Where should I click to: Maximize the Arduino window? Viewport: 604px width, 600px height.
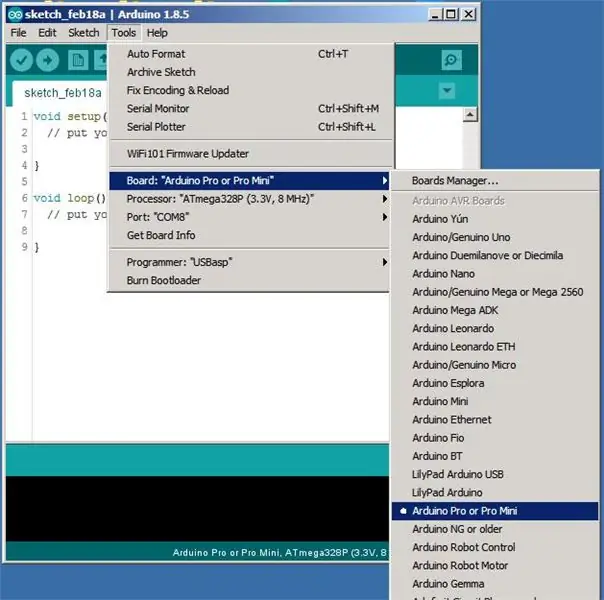(451, 15)
